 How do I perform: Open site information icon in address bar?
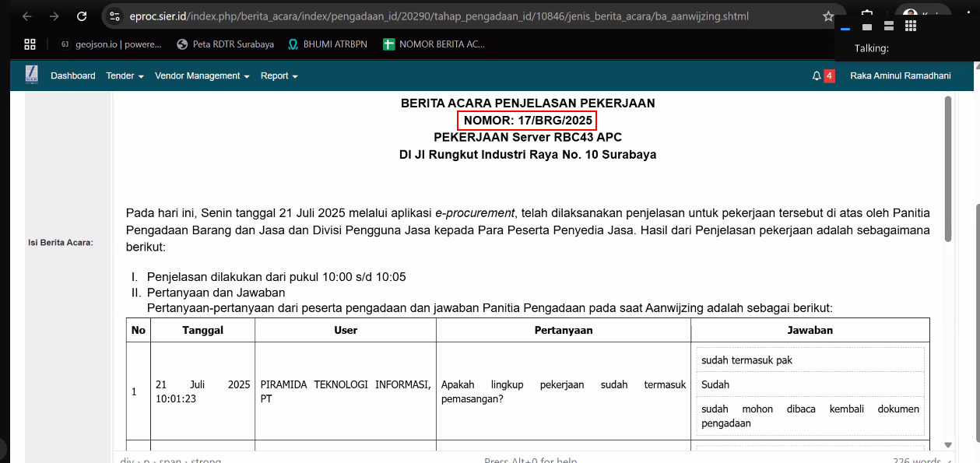pos(114,16)
